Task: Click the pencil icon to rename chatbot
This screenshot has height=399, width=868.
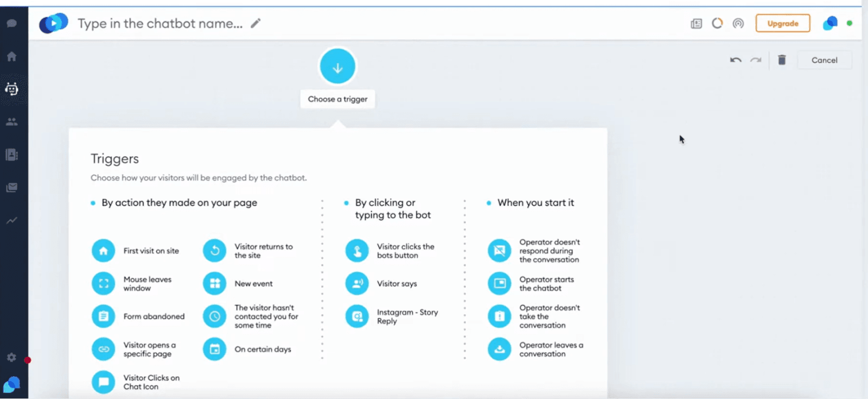Action: [256, 23]
